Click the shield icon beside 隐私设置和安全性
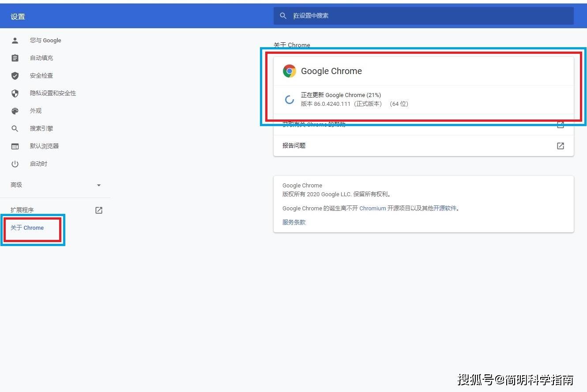 (15, 93)
